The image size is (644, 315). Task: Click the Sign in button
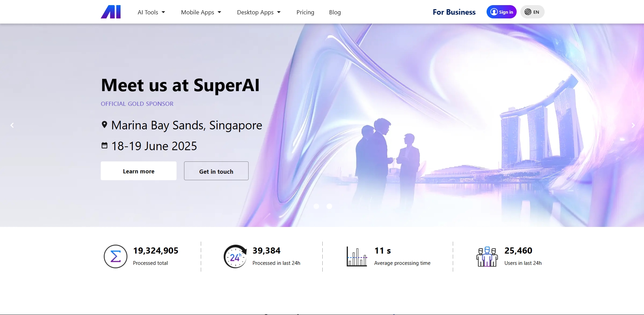(x=501, y=12)
